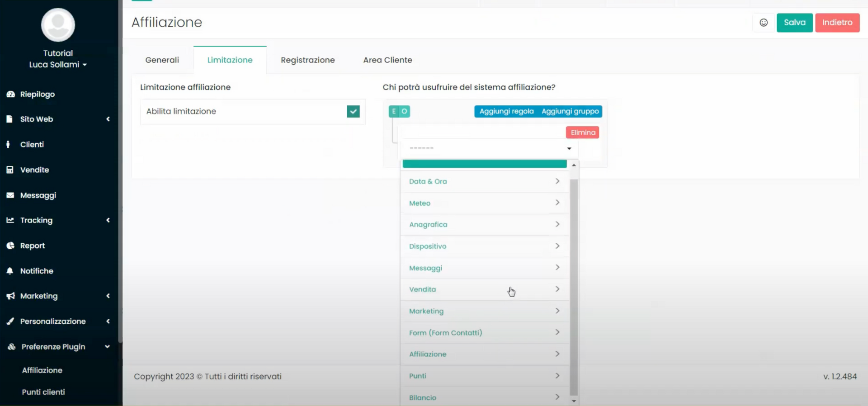
Task: Click the Preferenze Plugin cubes icon
Action: tap(11, 346)
